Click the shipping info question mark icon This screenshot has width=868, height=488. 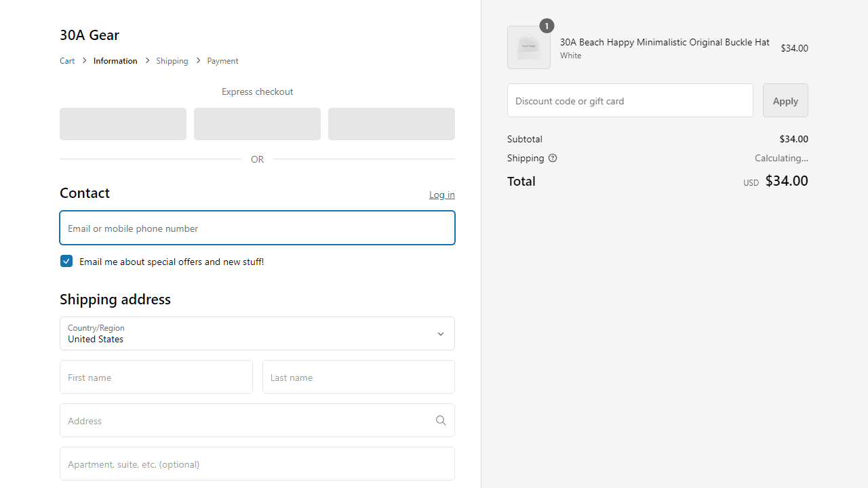click(x=553, y=158)
